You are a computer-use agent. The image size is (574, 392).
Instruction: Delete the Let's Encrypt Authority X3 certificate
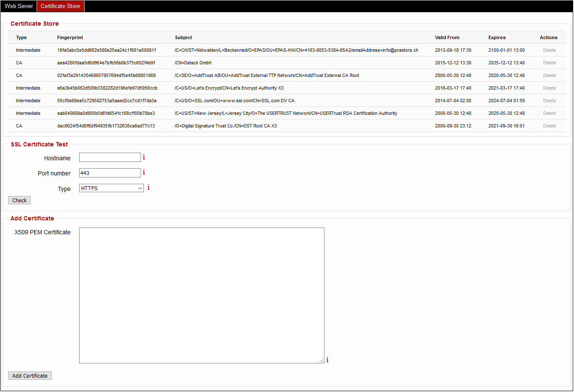point(549,88)
